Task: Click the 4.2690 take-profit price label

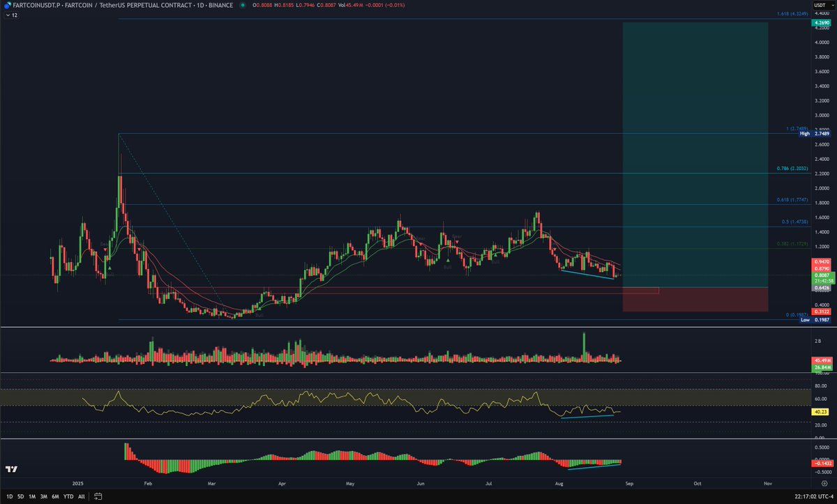Action: (x=821, y=23)
